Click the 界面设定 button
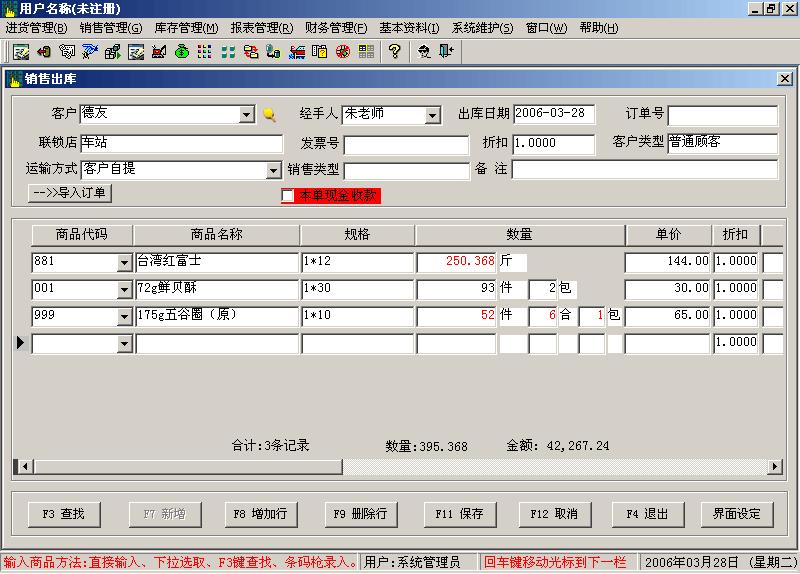Image resolution: width=800 pixels, height=574 pixels. tap(737, 514)
